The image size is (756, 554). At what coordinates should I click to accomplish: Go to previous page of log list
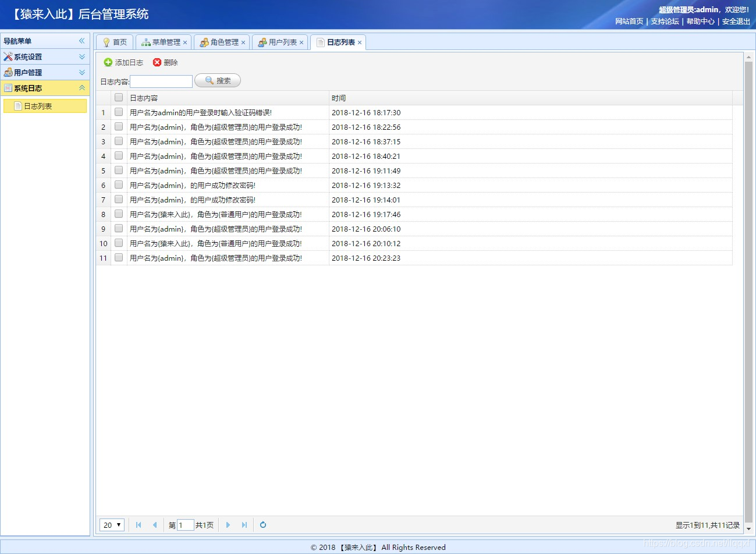tap(155, 525)
